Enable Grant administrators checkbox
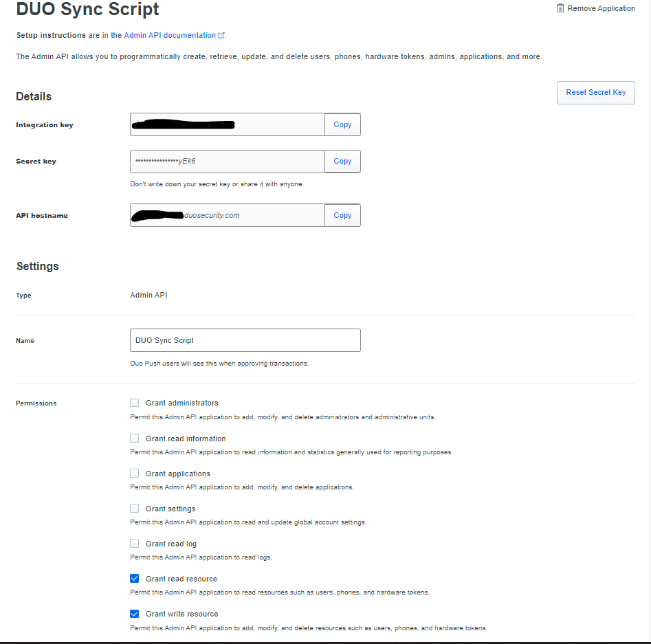The height and width of the screenshot is (644, 651). click(135, 403)
